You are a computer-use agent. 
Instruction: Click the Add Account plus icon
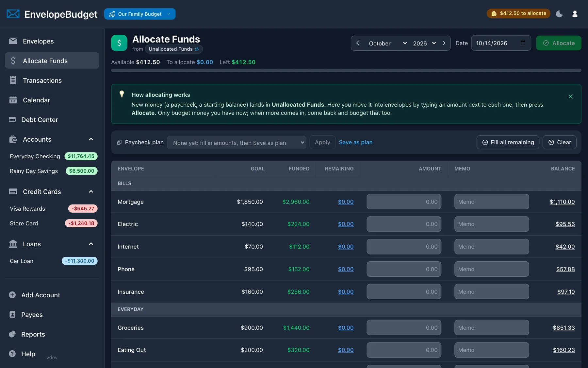click(x=12, y=295)
